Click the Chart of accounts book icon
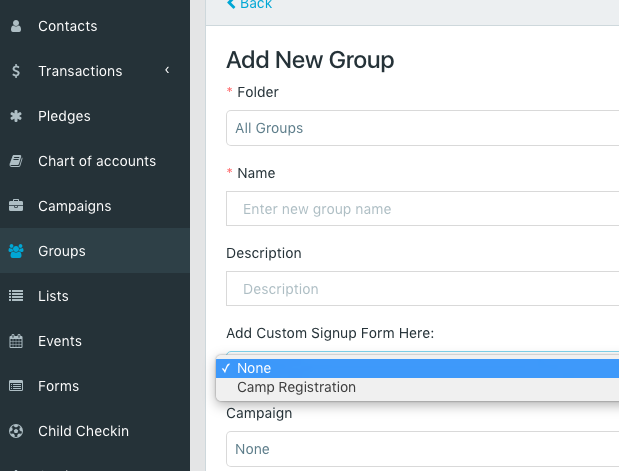The image size is (619, 471). [16, 161]
